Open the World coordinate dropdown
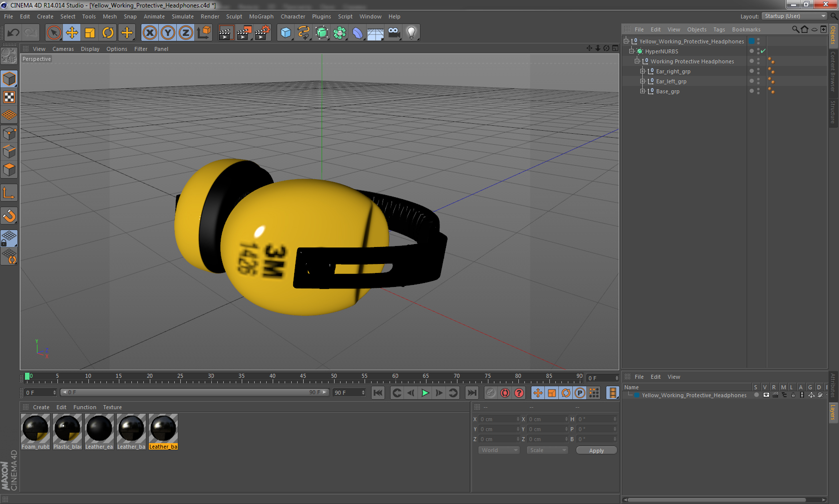Image resolution: width=839 pixels, height=504 pixels. point(499,450)
